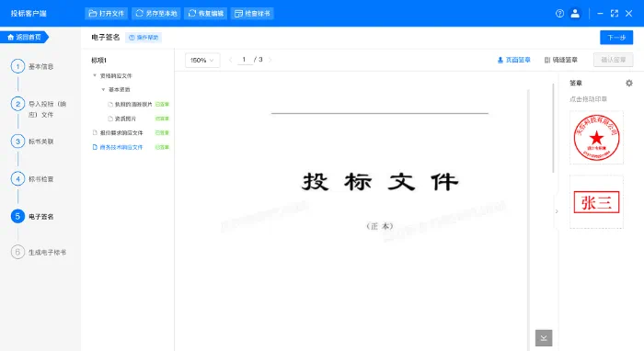Click the 标项1 section heading
Screen dimensions: 644x351
[x=98, y=61]
